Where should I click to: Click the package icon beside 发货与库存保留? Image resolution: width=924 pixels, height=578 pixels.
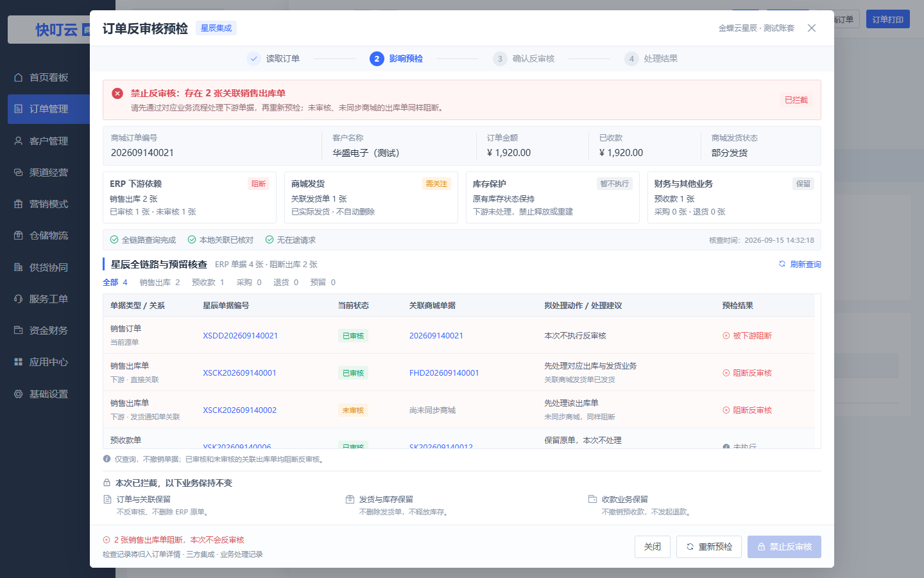pos(350,499)
